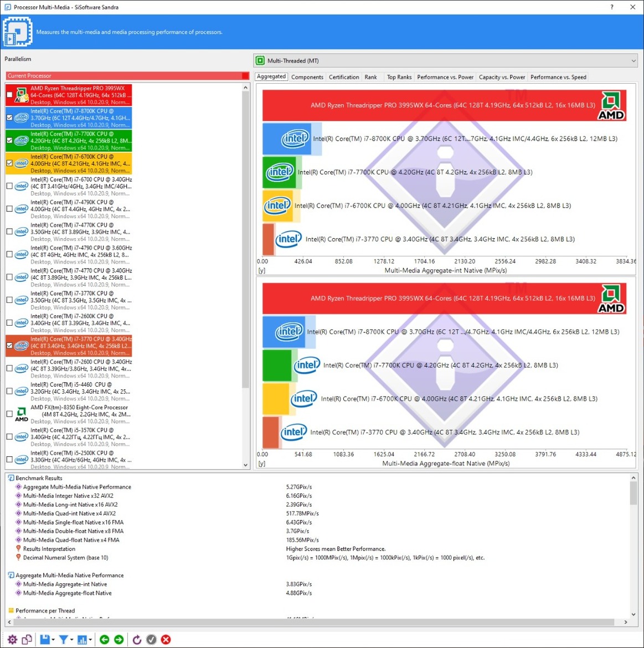Image resolution: width=644 pixels, height=648 pixels.
Task: Click the red square on the Current Processor bar
Action: click(245, 76)
